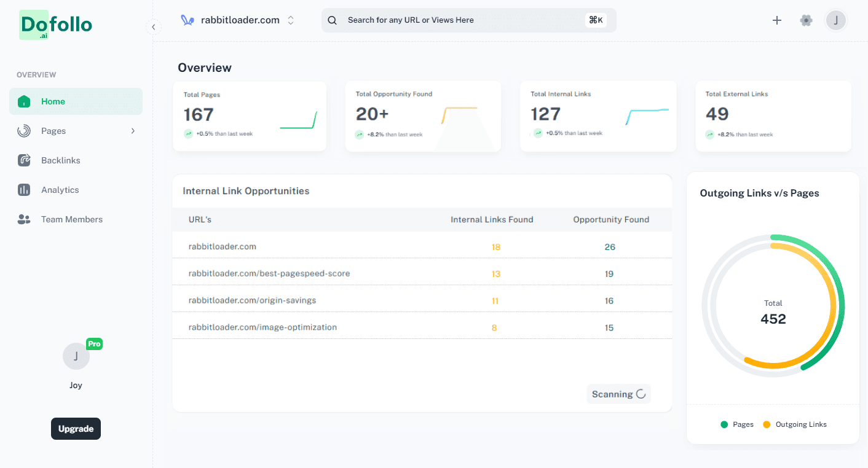The image size is (868, 468).
Task: Open rabbitloader.com/image-optimization URL
Action: coord(262,327)
